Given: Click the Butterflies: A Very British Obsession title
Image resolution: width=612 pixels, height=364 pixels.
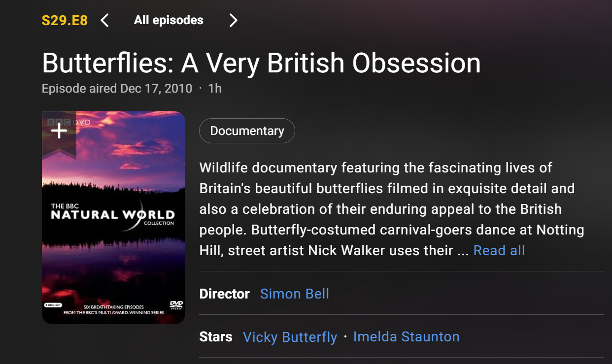Looking at the screenshot, I should coord(261,63).
